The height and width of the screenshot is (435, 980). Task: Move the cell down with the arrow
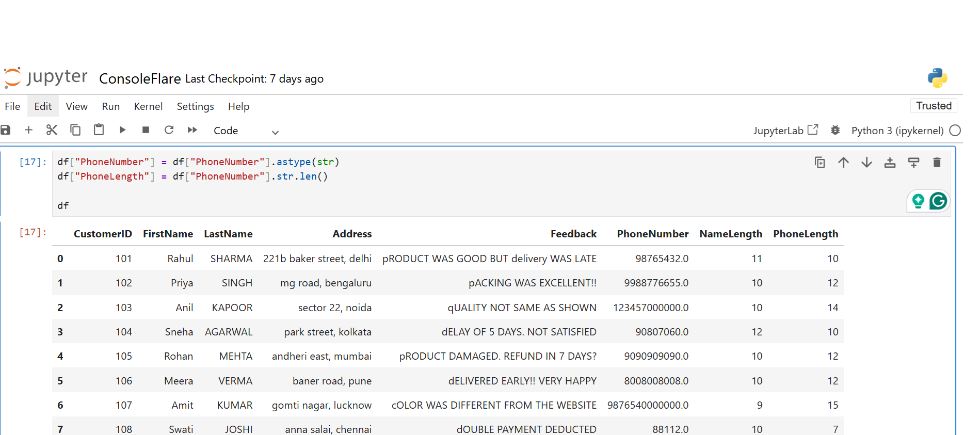click(866, 163)
